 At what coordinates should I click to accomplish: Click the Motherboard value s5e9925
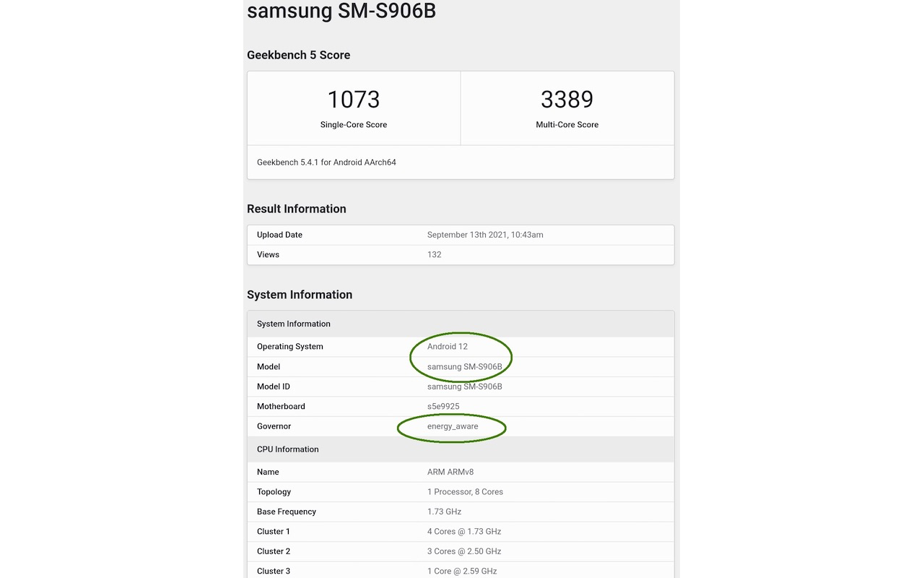[443, 407]
